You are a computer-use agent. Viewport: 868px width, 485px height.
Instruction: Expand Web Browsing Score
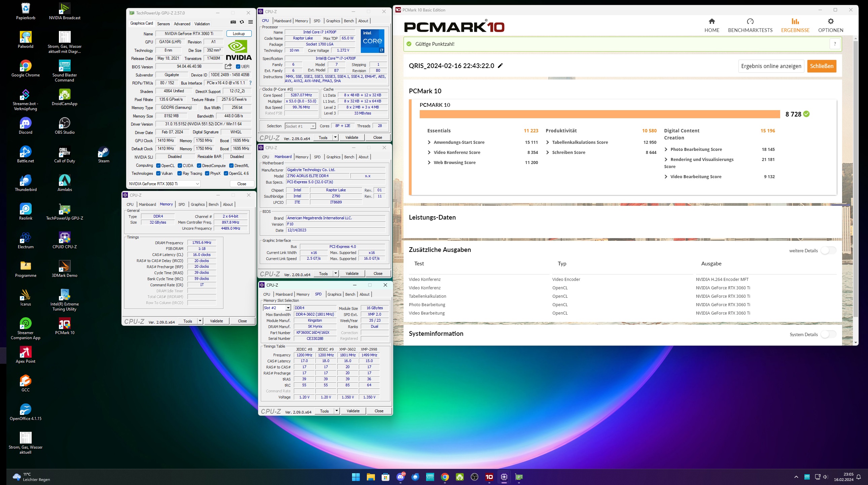(429, 163)
